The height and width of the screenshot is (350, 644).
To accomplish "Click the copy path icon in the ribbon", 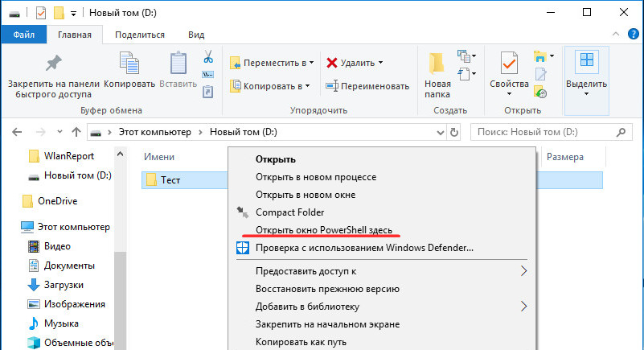I will pos(207,75).
